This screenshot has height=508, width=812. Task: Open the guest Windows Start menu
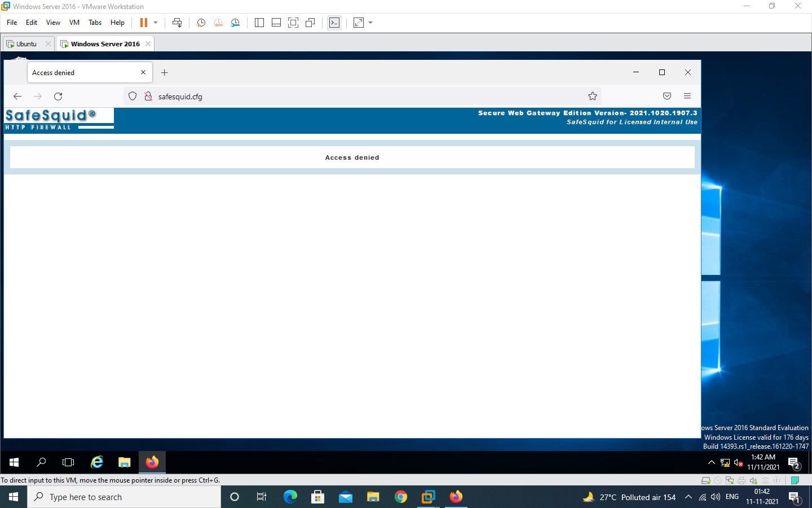point(14,462)
